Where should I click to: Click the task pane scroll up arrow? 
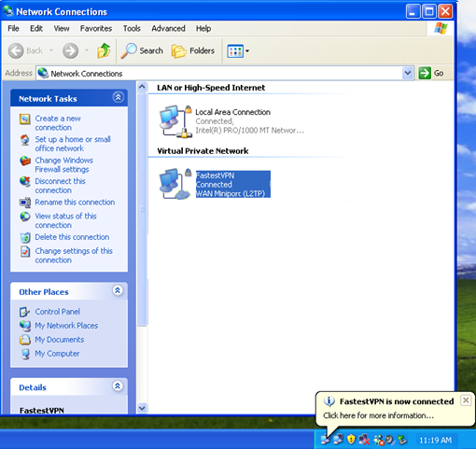coord(142,87)
